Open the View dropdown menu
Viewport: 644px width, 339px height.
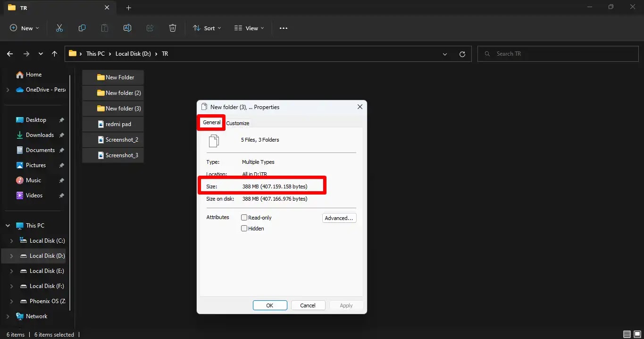click(249, 28)
